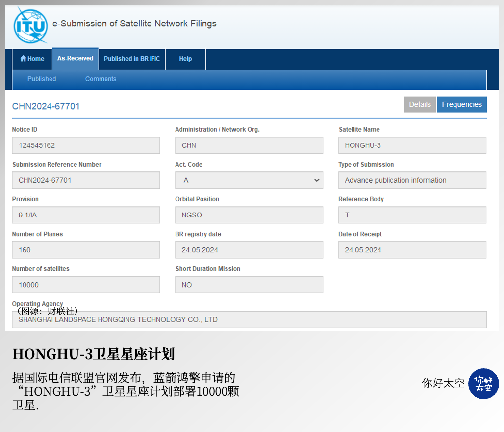Click the caption text (图源：财联社)
Image resolution: width=504 pixels, height=432 pixels.
point(47,311)
